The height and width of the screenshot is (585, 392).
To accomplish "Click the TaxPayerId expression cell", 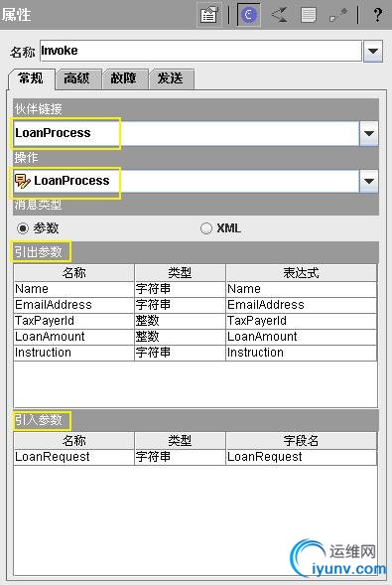I will (x=301, y=321).
